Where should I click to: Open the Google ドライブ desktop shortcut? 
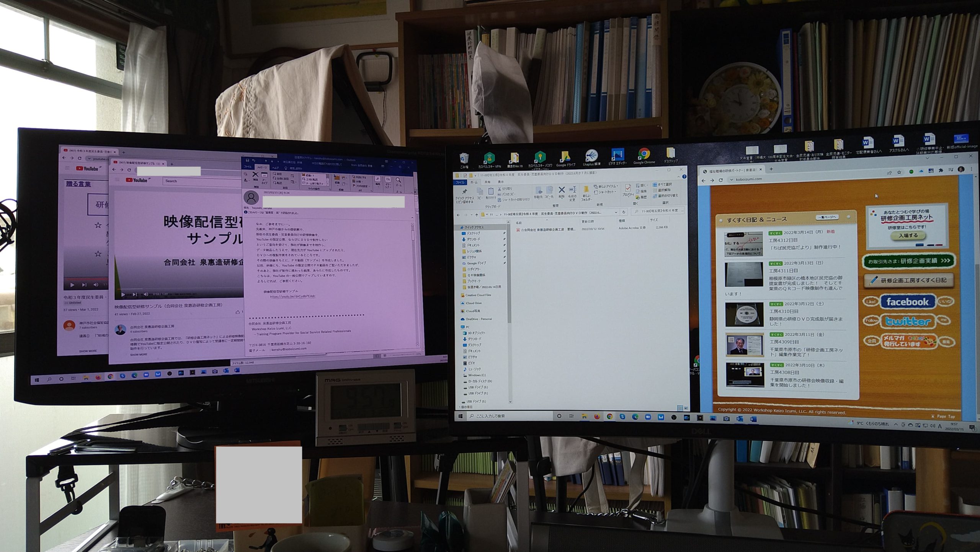[565, 159]
